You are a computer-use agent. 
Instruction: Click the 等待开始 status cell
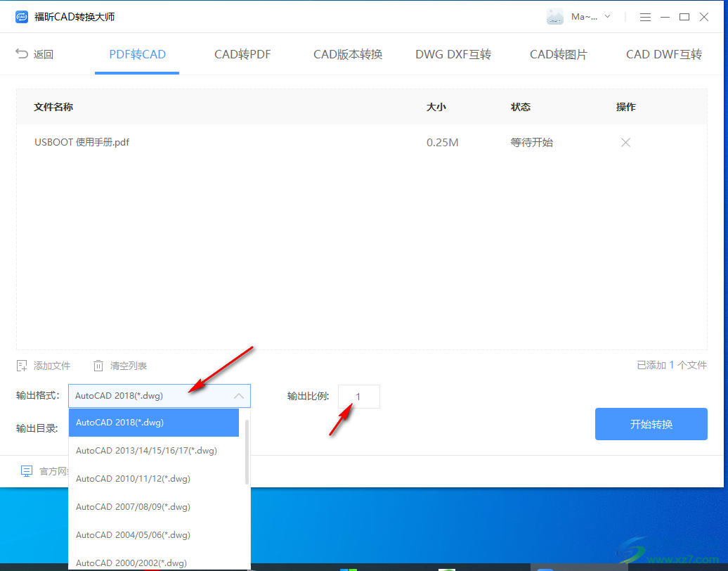tap(532, 142)
